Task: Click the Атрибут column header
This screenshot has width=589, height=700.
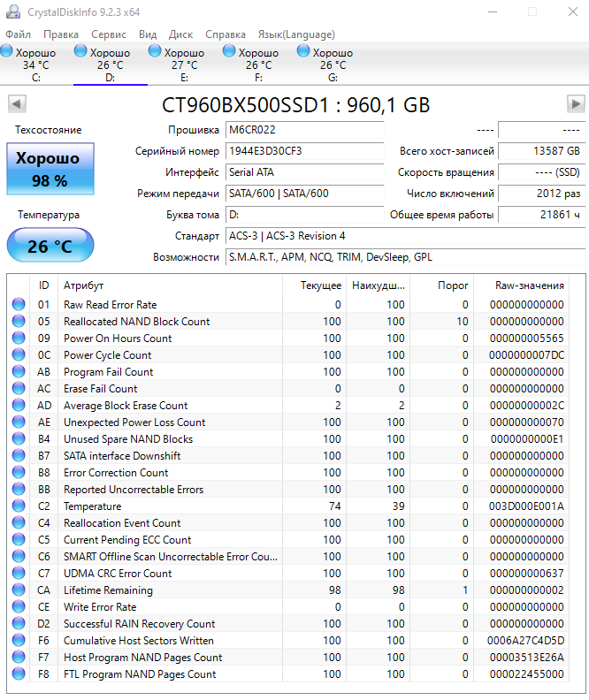Action: pyautogui.click(x=83, y=285)
